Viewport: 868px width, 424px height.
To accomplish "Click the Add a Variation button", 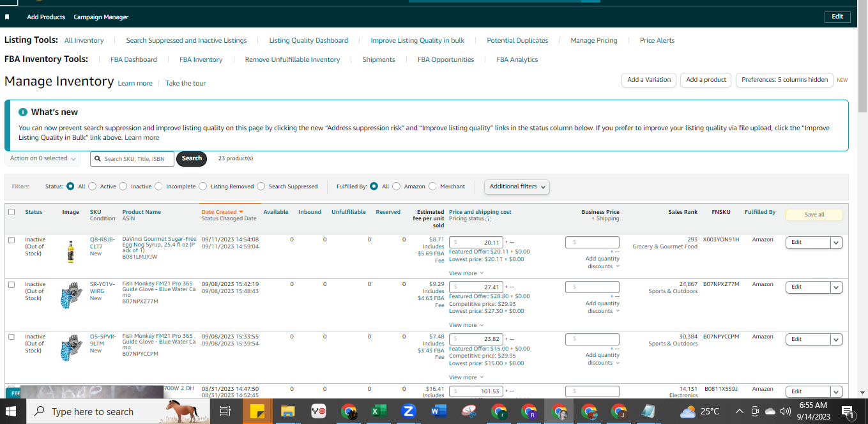I will pos(649,80).
